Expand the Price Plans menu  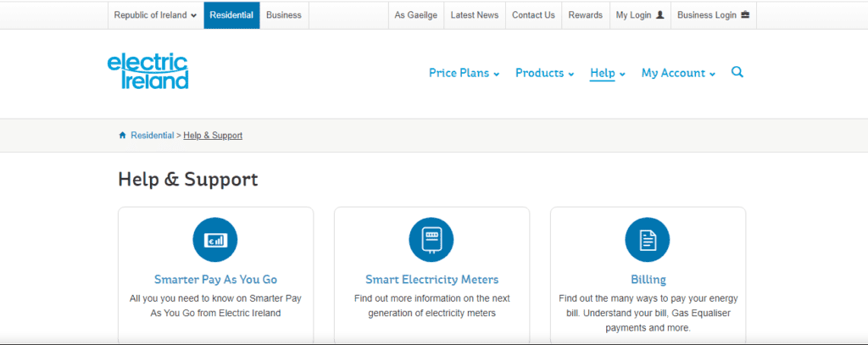(x=464, y=73)
